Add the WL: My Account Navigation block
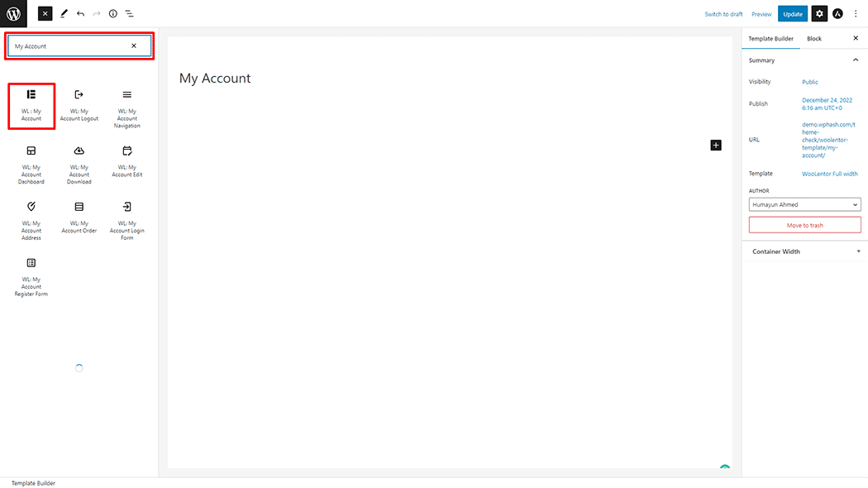 pyautogui.click(x=126, y=108)
